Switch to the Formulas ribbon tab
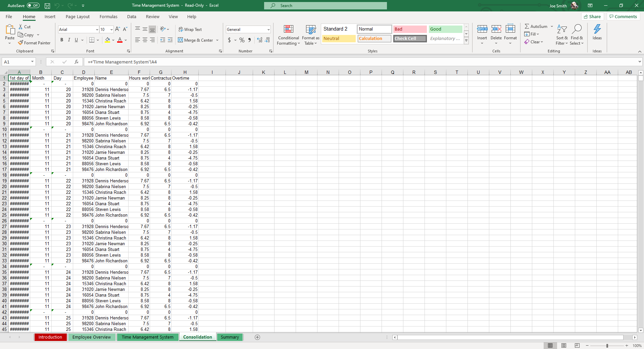This screenshot has width=644, height=349. [x=108, y=17]
